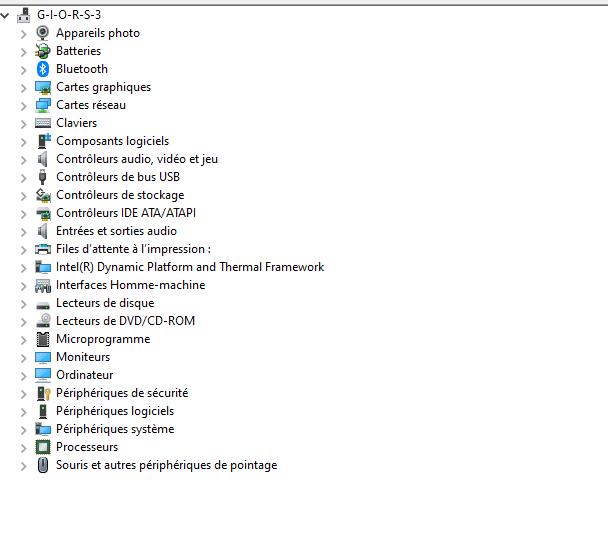Click speaker icon beside Entrées et sorties audio
The height and width of the screenshot is (554, 608).
click(42, 231)
